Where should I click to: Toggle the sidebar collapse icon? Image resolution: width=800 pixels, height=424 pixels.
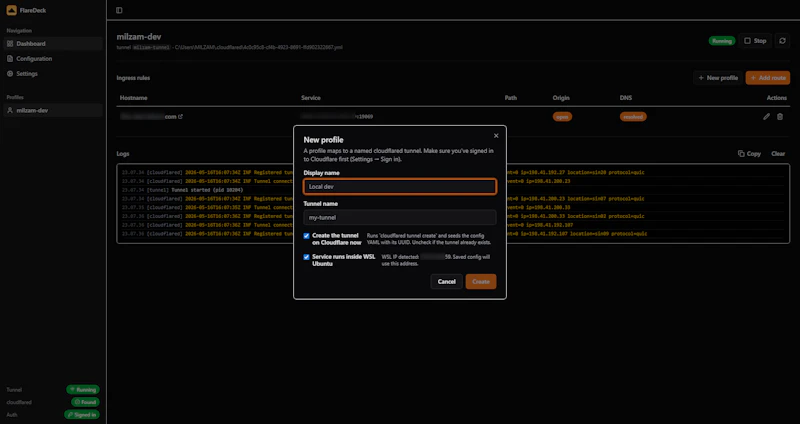(119, 10)
